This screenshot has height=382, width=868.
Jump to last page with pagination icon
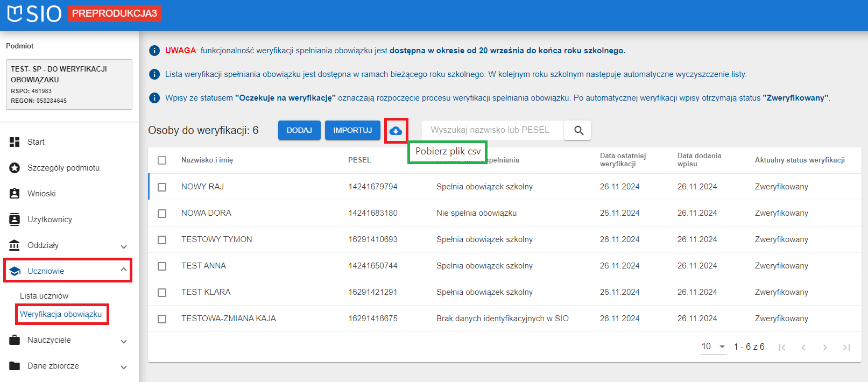click(x=846, y=348)
